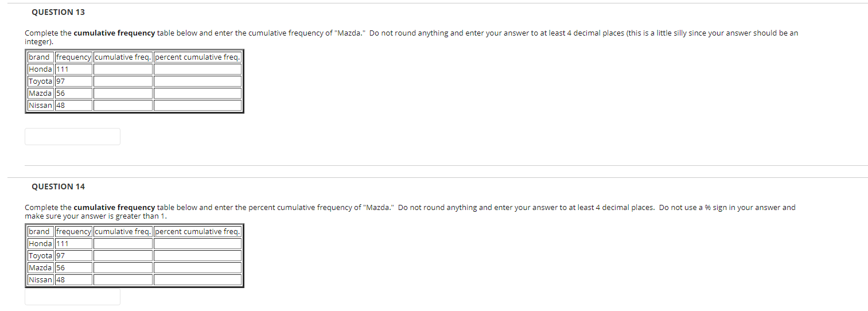Image resolution: width=868 pixels, height=311 pixels.
Task: Select Honda cumulative freq. cell in Question 13
Action: click(123, 69)
